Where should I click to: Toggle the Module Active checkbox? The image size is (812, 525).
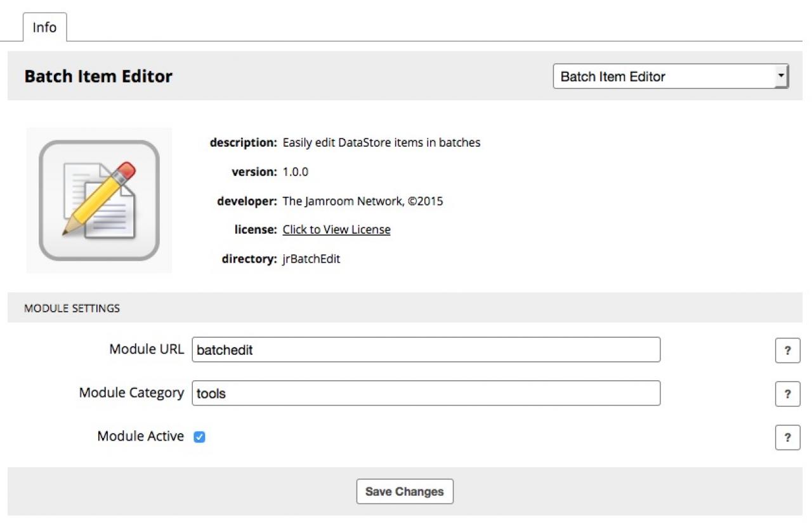pos(199,437)
